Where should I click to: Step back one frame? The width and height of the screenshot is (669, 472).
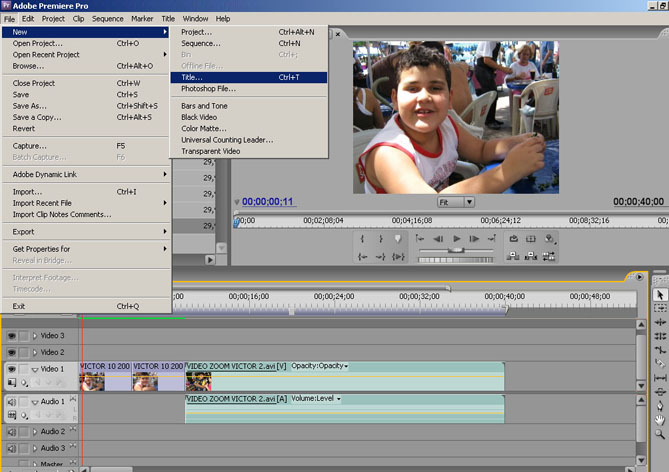[438, 239]
